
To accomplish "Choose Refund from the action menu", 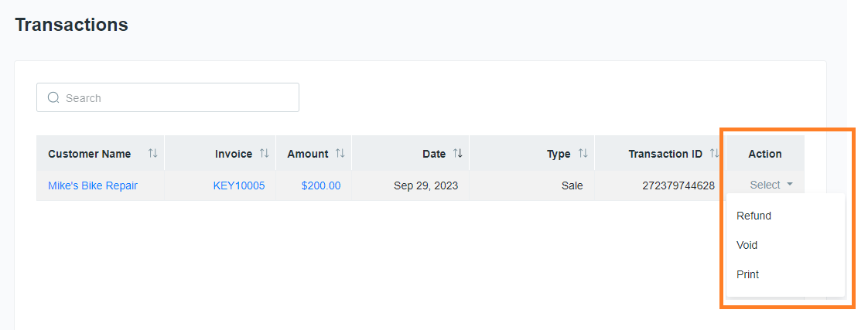I will point(754,216).
